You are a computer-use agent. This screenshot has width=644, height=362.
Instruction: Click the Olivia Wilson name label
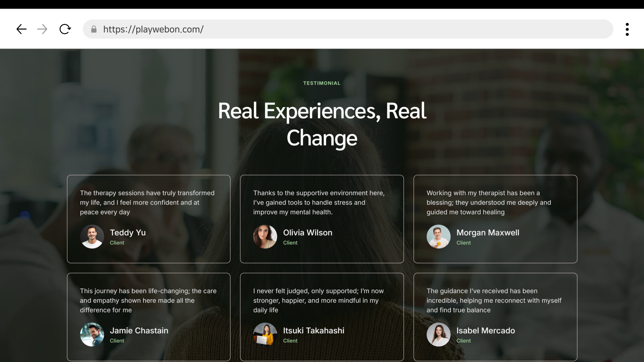pyautogui.click(x=308, y=233)
